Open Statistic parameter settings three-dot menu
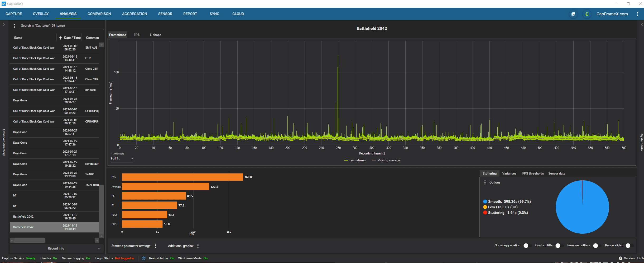644x263 pixels. tap(156, 246)
